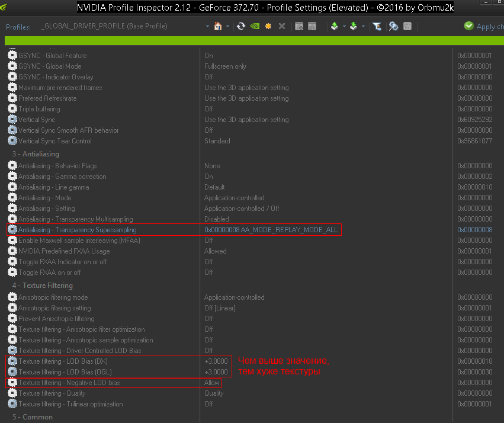Viewport: 504px width, 423px height.
Task: Click hex value 0x96861077 for Tear Control
Action: point(475,141)
